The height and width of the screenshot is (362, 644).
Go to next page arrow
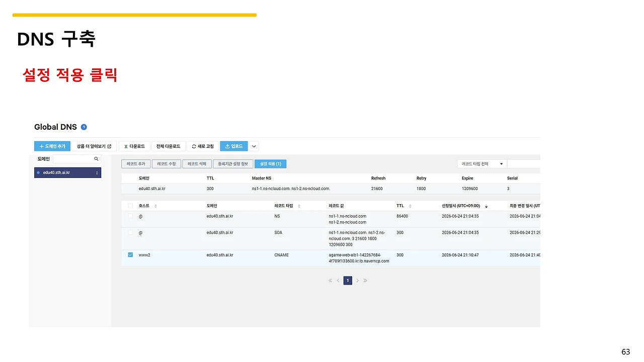point(357,281)
